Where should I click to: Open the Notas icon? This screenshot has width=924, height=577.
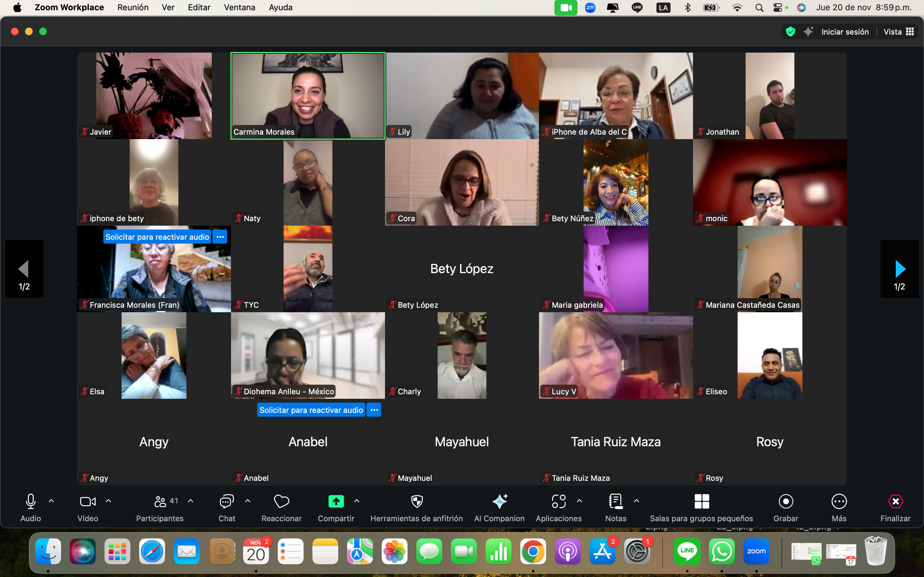point(615,501)
